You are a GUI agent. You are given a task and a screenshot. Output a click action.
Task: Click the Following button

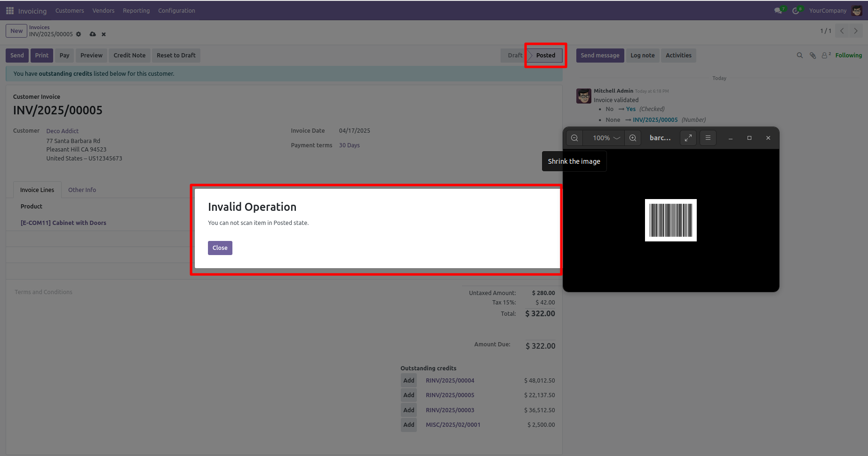849,56
